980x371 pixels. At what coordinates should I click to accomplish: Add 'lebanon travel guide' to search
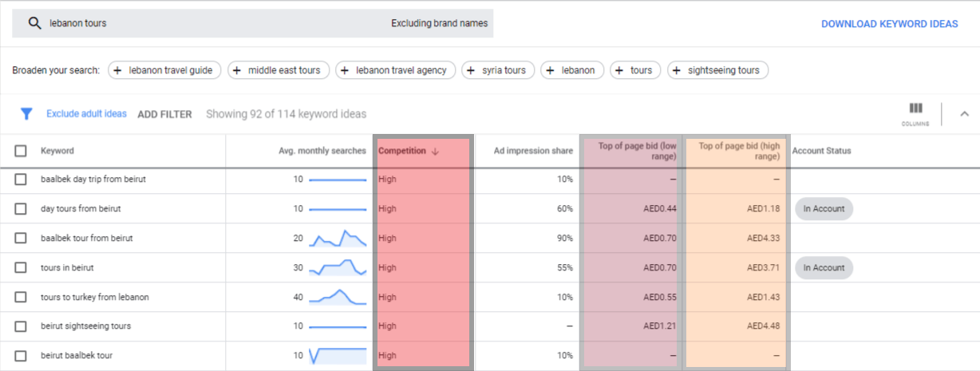click(164, 70)
